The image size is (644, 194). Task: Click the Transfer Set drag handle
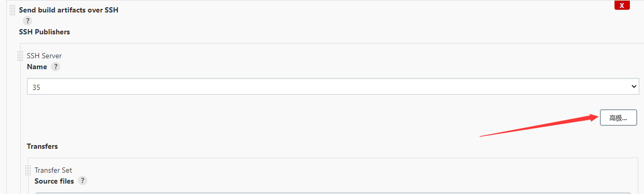pos(28,170)
